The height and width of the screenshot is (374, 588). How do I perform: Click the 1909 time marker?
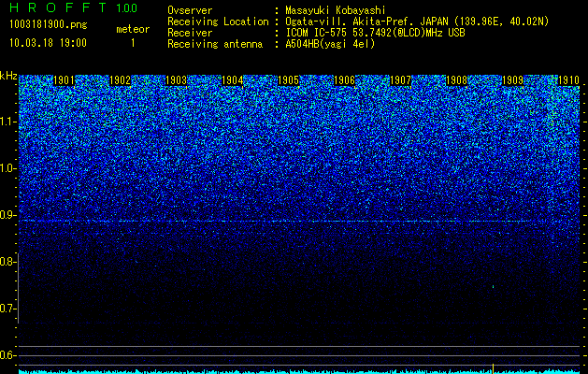click(512, 80)
